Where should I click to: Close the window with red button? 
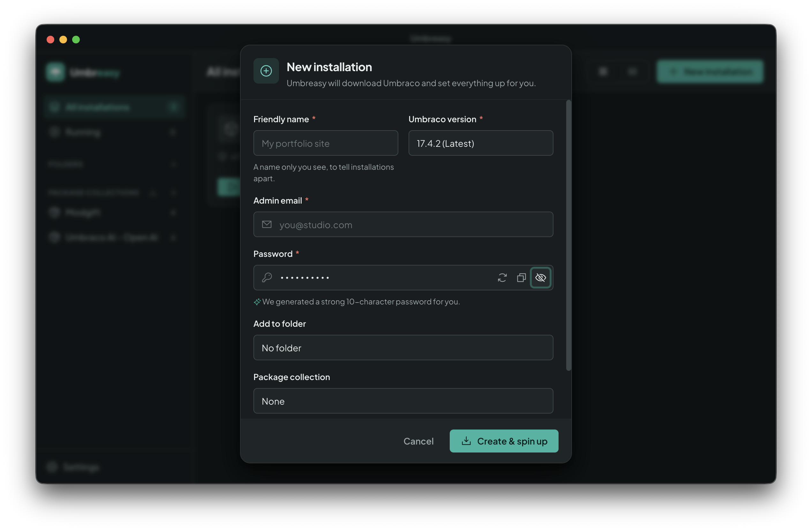(x=50, y=40)
